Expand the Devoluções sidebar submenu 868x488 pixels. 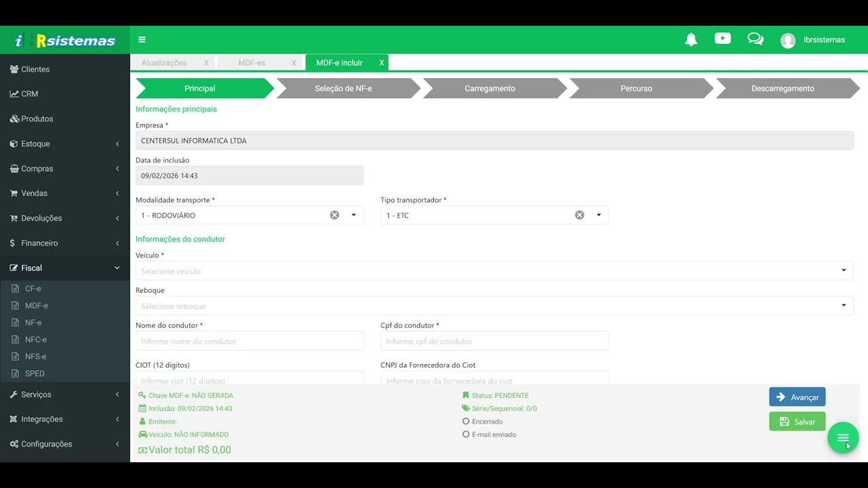pyautogui.click(x=117, y=218)
